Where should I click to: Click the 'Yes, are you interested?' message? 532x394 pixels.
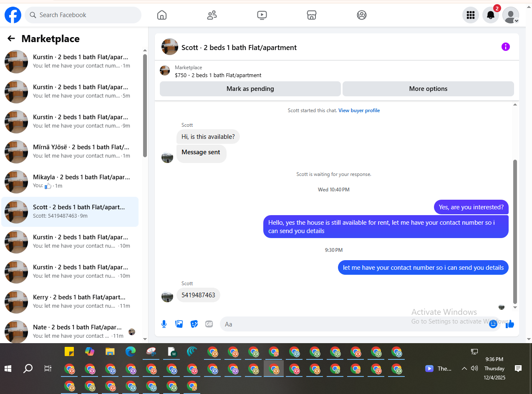point(471,207)
